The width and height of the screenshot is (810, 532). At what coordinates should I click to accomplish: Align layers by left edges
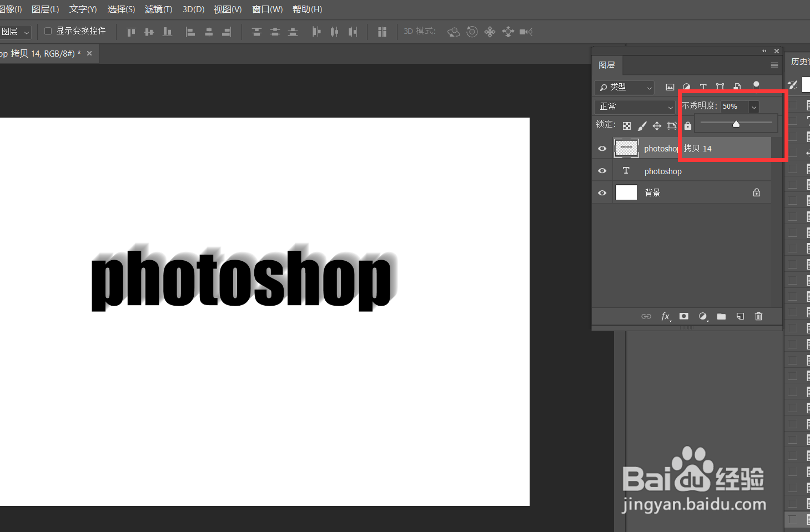pos(190,32)
